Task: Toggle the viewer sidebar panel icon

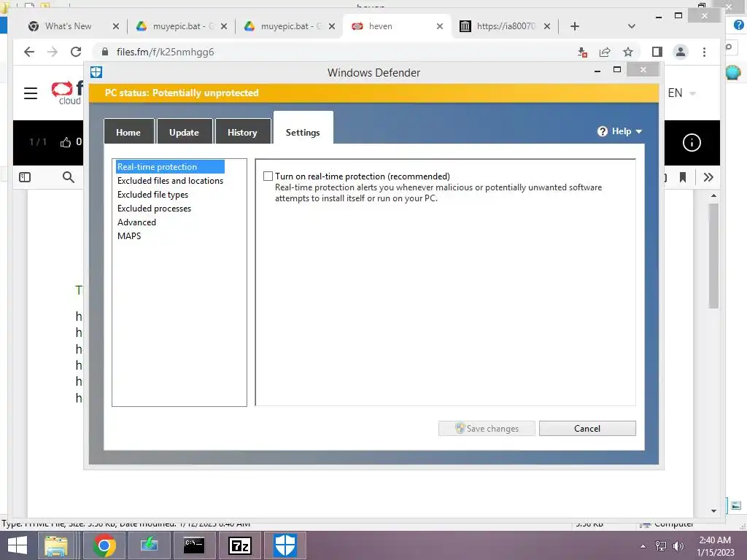Action: pos(25,177)
